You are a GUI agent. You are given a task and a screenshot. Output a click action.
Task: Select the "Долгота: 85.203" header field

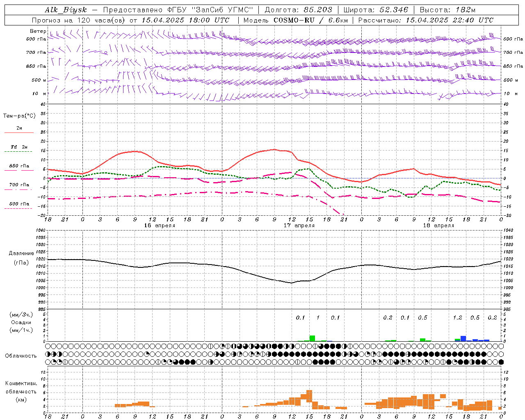click(298, 10)
